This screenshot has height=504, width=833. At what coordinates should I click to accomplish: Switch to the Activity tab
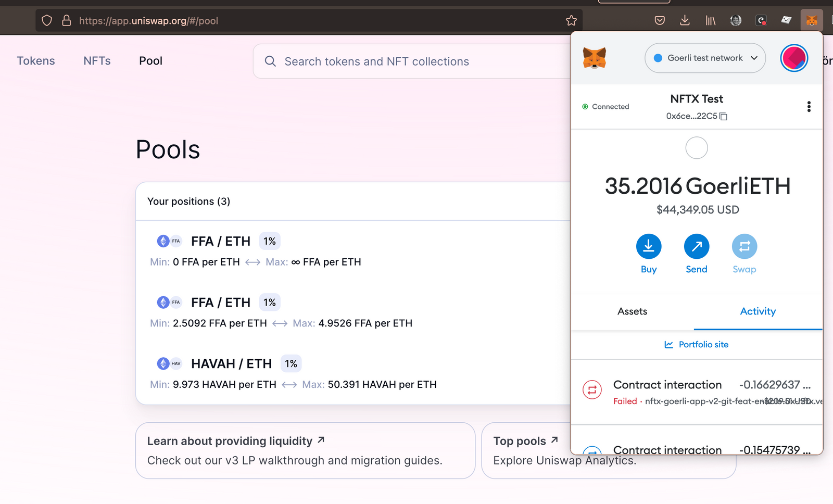click(758, 311)
